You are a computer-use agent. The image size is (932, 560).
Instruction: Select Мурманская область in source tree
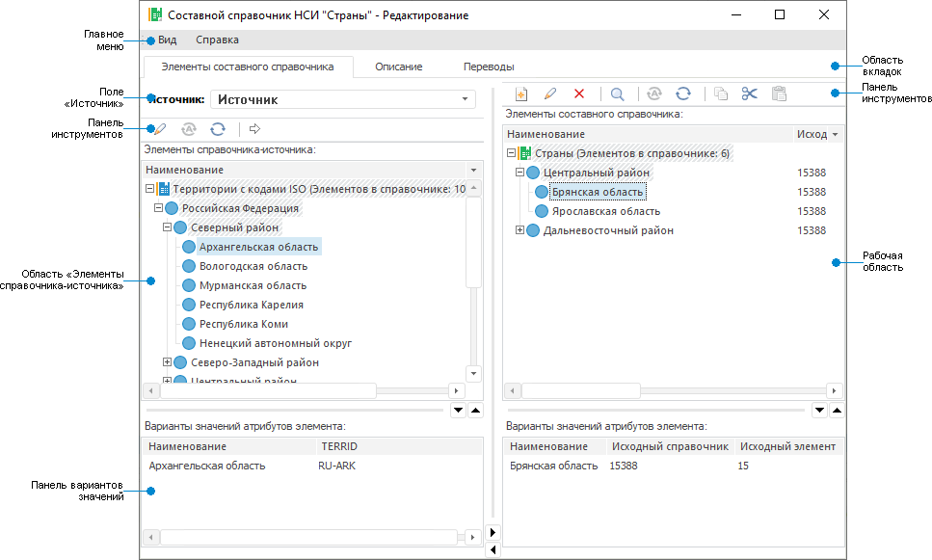[x=253, y=285]
